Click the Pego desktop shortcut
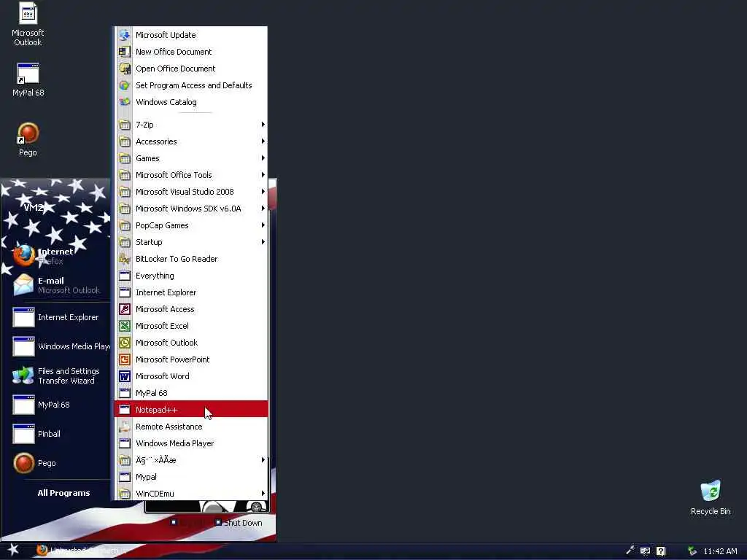This screenshot has height=560, width=747. (28, 133)
